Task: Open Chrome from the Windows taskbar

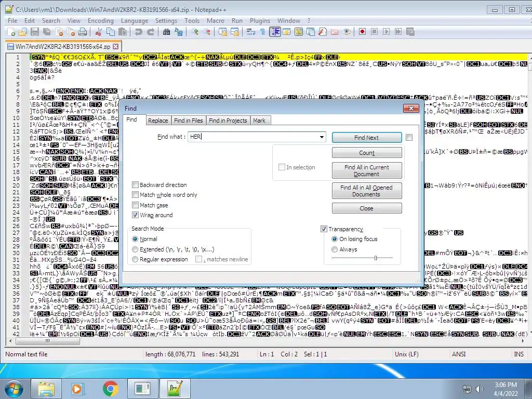Action: (x=110, y=389)
